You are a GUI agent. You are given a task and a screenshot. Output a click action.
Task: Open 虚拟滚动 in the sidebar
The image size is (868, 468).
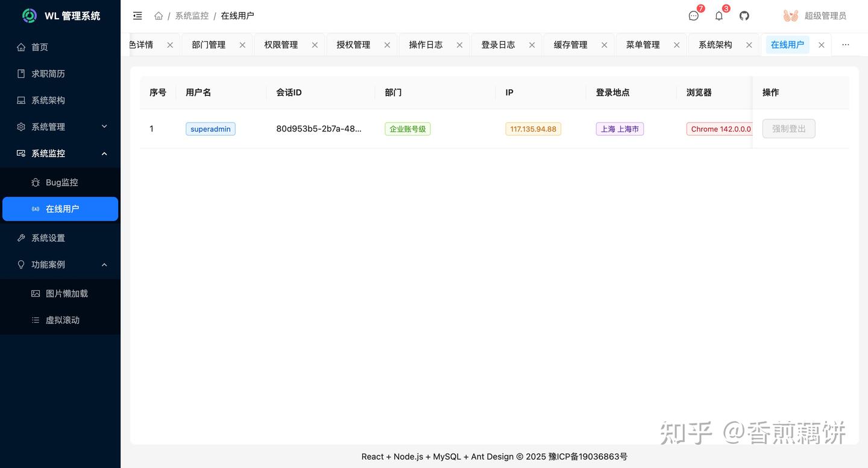pos(60,320)
